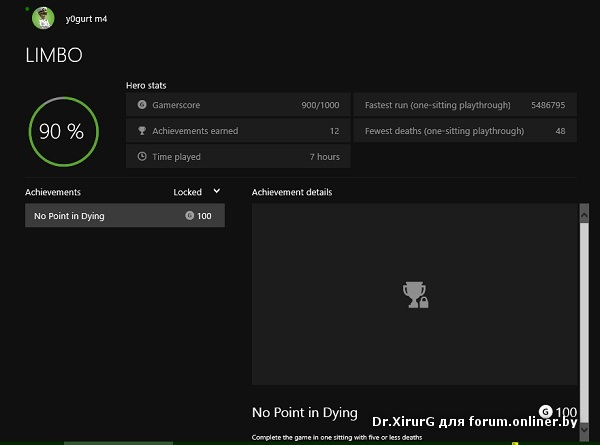The width and height of the screenshot is (600, 445).
Task: Open the y0gurt m4 gamertag profile
Action: 86,19
